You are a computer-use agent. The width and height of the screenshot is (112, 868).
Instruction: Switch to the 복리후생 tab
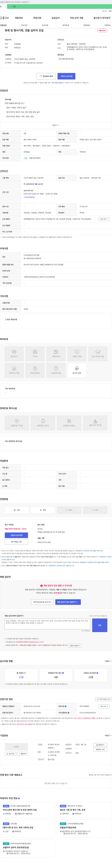pos(66,25)
